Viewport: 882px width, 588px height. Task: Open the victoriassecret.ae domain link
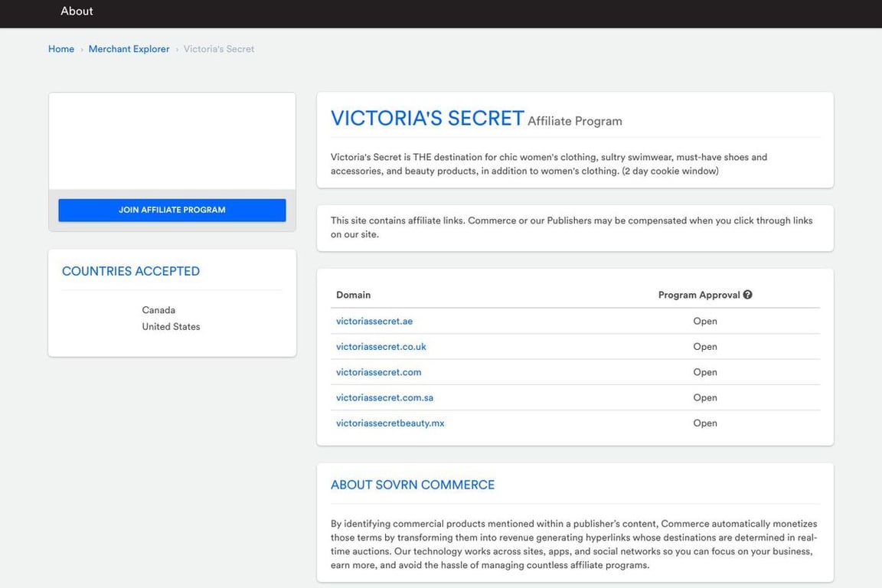[374, 322]
